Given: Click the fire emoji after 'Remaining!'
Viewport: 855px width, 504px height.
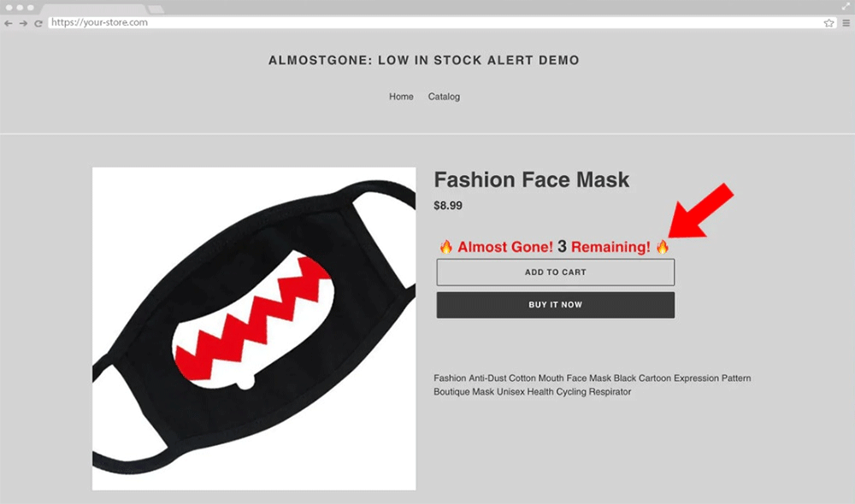Looking at the screenshot, I should click(x=663, y=247).
